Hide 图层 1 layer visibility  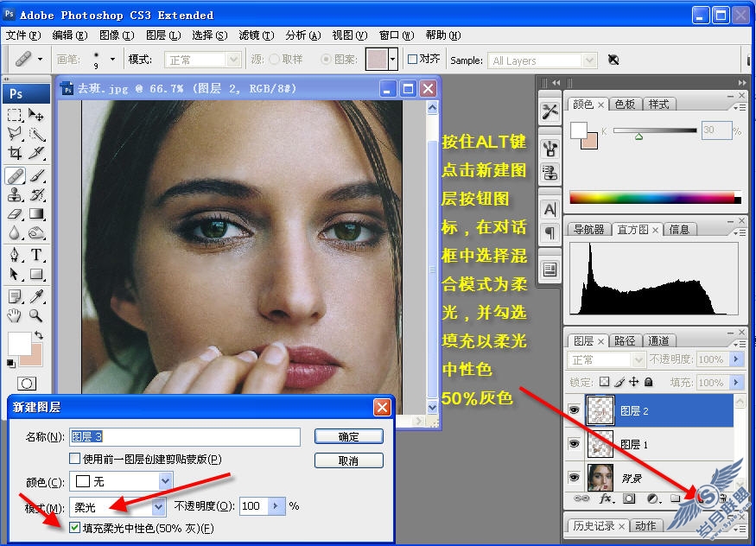coord(574,443)
